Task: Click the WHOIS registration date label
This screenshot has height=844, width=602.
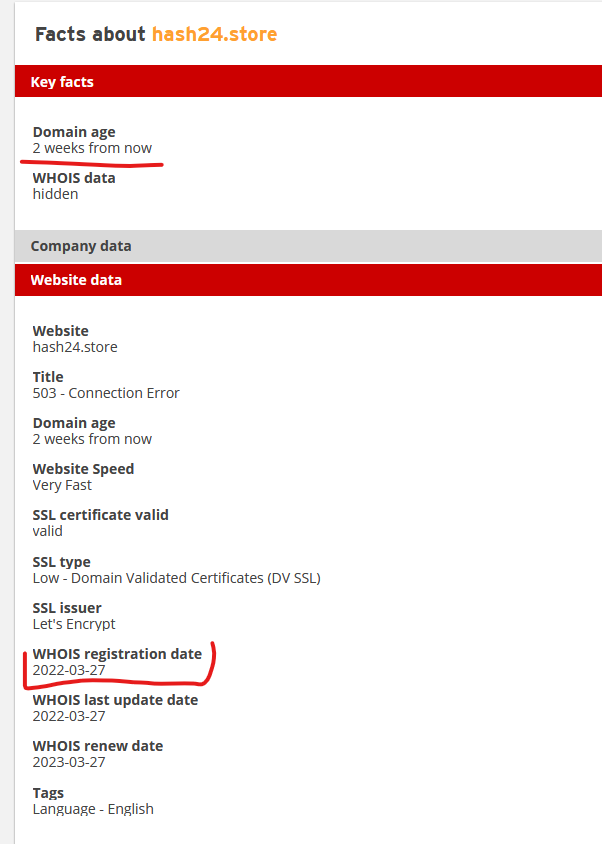Action: click(117, 654)
